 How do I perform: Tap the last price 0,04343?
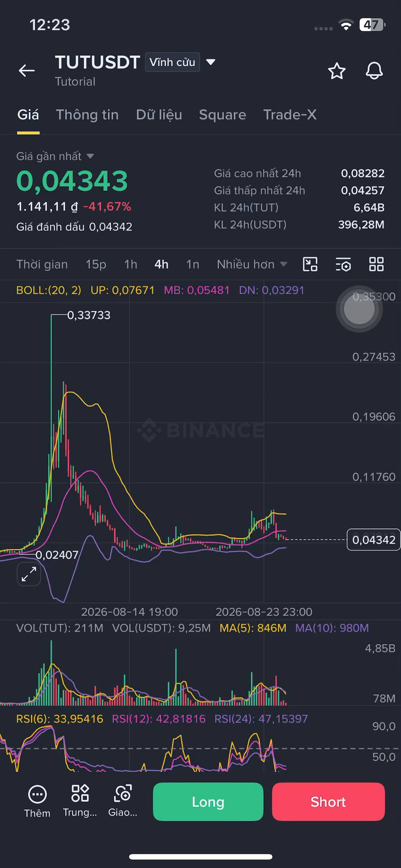tap(72, 181)
